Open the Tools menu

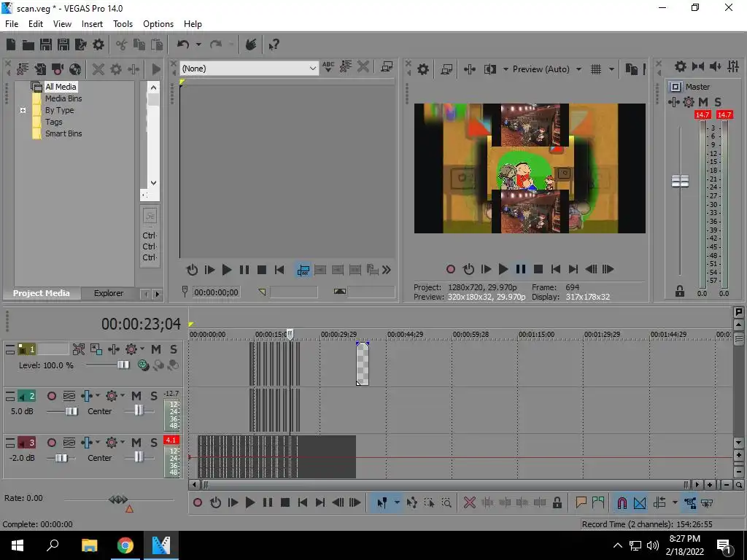tap(123, 24)
